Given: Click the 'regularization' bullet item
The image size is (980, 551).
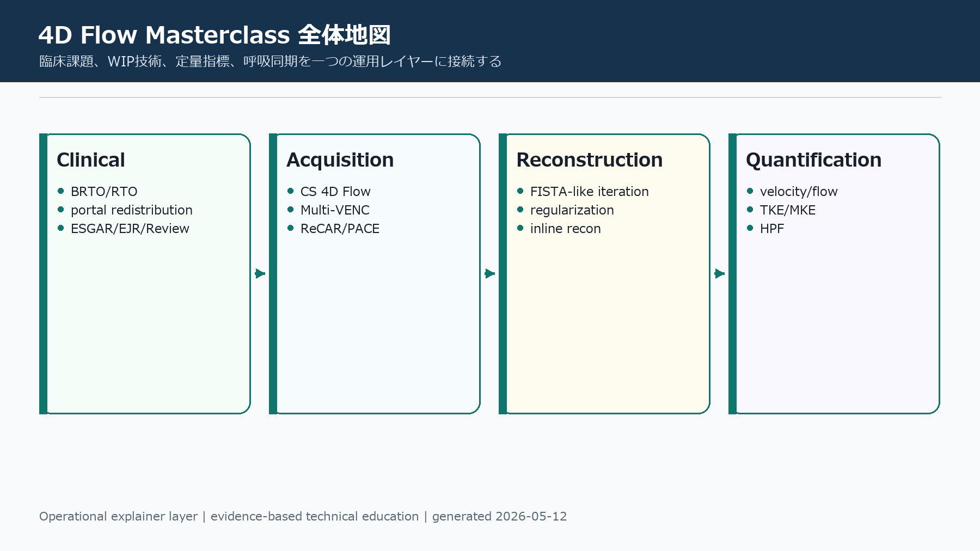Looking at the screenshot, I should (x=572, y=210).
